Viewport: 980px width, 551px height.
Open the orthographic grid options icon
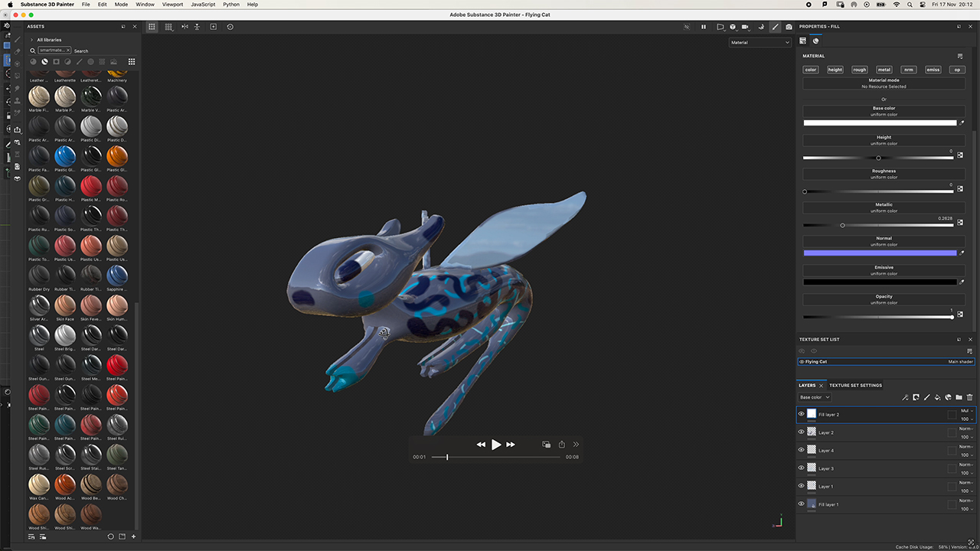[x=168, y=27]
